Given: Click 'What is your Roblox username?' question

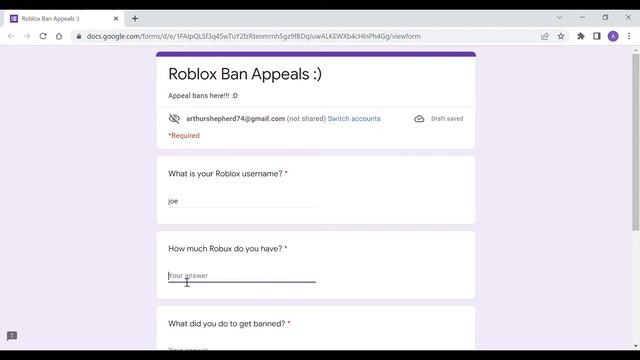Looking at the screenshot, I should [x=225, y=174].
